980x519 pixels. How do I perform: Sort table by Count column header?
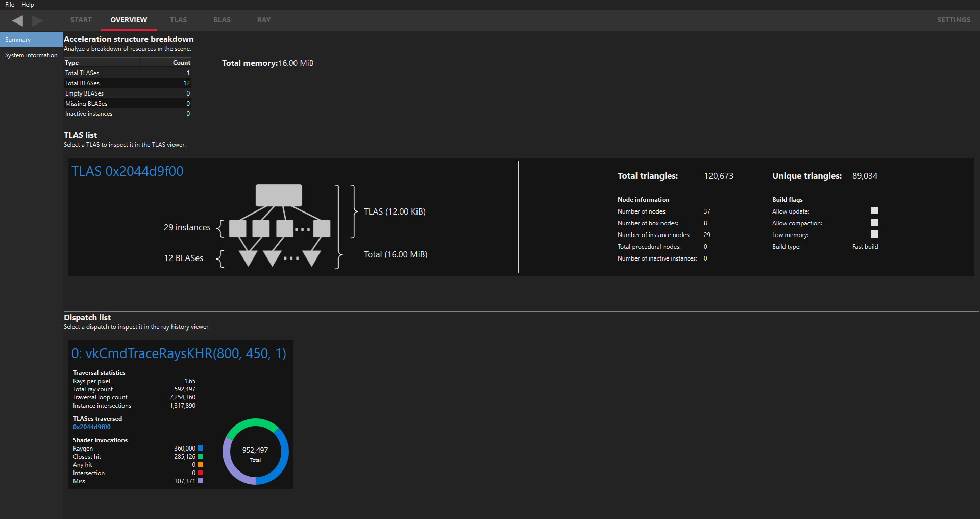pyautogui.click(x=181, y=63)
